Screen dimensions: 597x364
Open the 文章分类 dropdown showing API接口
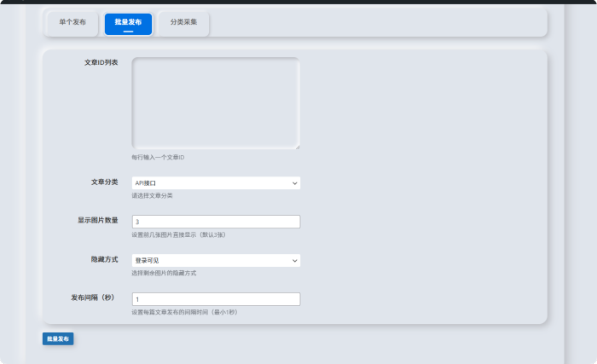(x=216, y=183)
